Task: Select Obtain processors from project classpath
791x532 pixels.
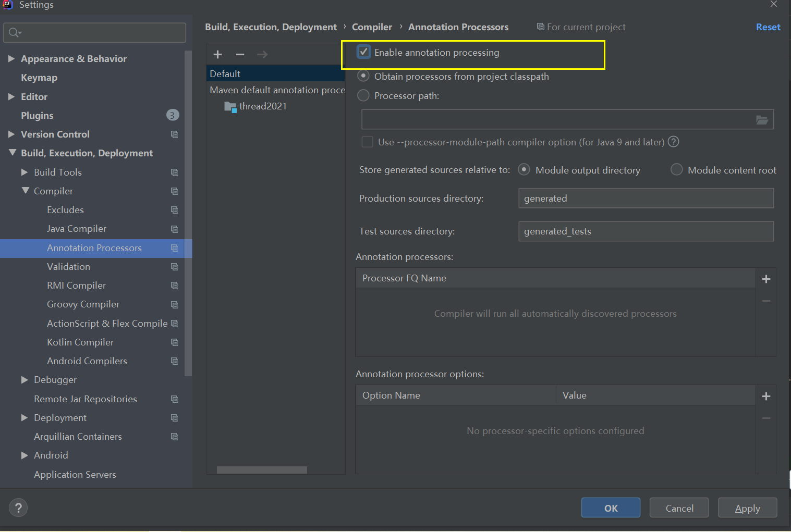Action: pos(363,76)
